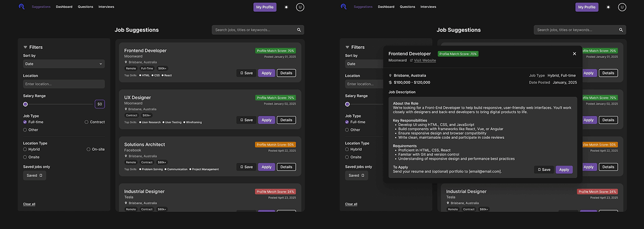644x229 pixels.
Task: Open the Questions nav item in left screen
Action: click(x=85, y=7)
